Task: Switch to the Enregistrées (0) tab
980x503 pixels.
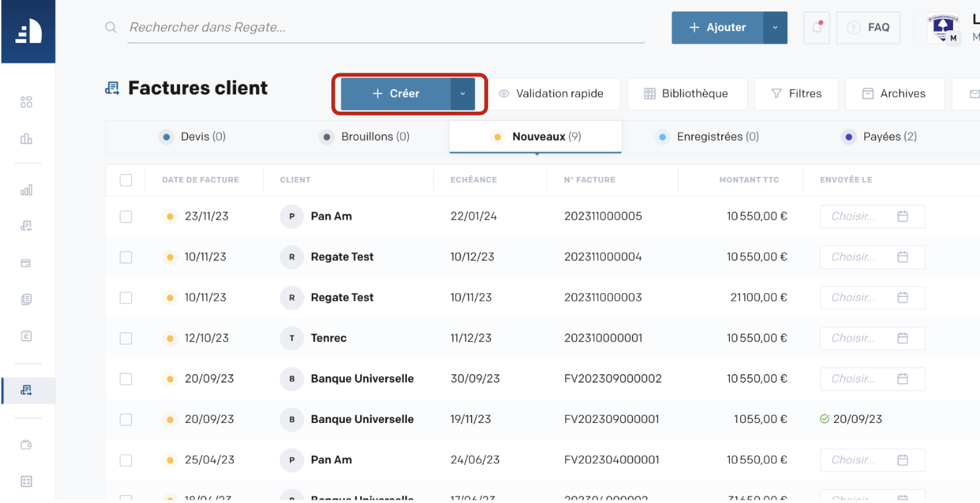Action: click(x=708, y=137)
